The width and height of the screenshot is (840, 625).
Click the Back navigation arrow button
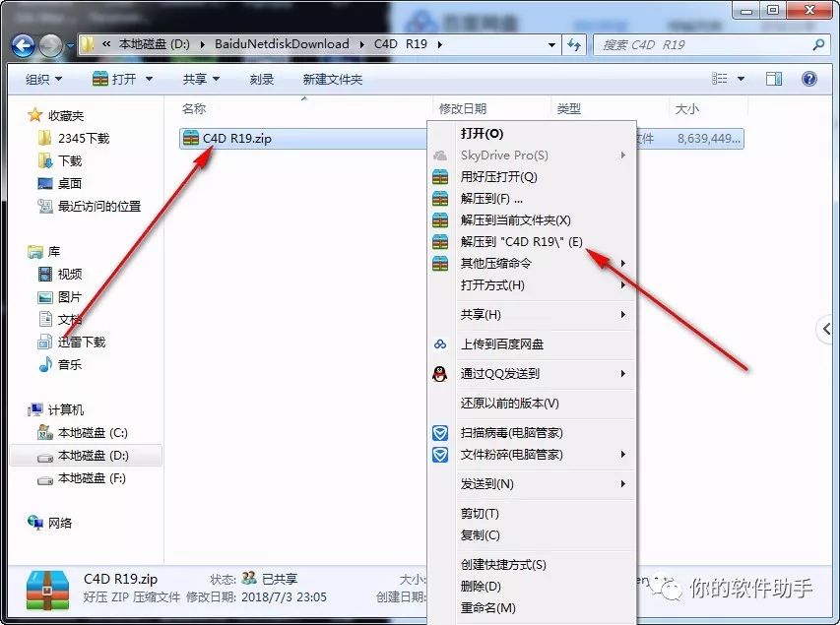[23, 46]
